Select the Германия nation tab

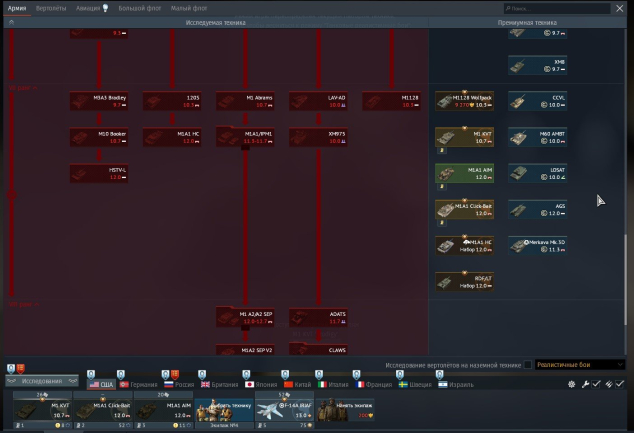click(137, 384)
